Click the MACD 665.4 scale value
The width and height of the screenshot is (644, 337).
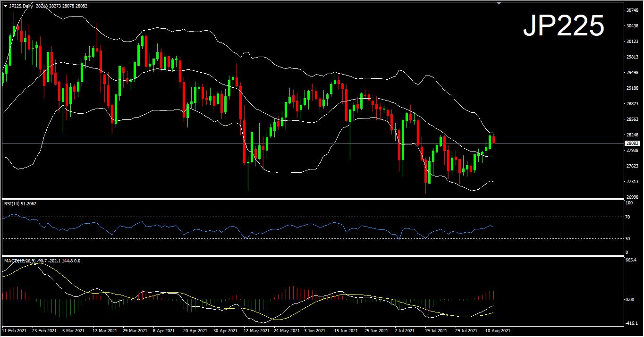[x=630, y=260]
